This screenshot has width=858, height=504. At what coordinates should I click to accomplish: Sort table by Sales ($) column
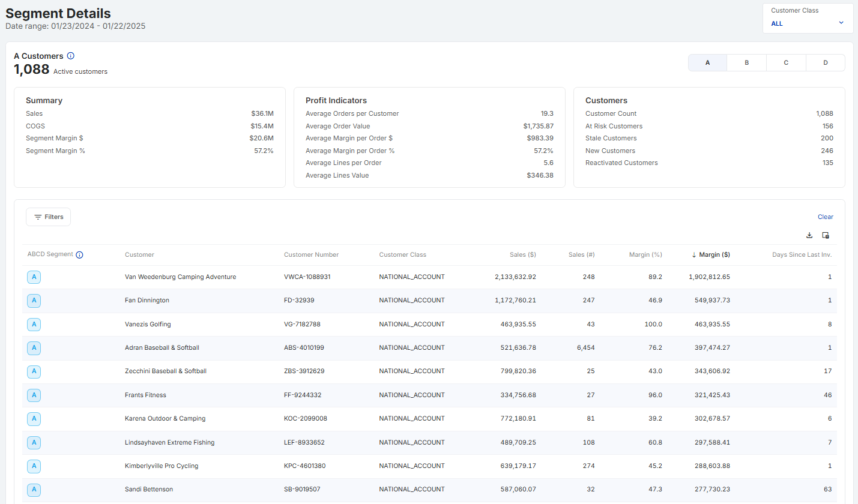click(522, 255)
